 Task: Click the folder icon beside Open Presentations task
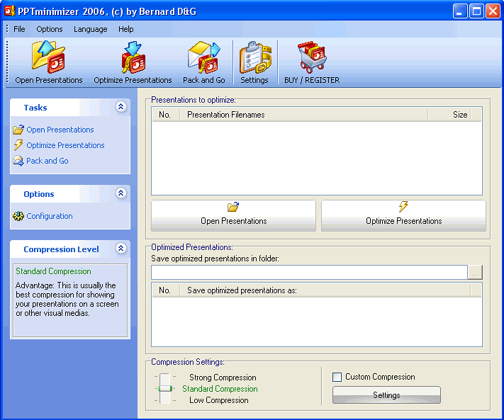[18, 130]
